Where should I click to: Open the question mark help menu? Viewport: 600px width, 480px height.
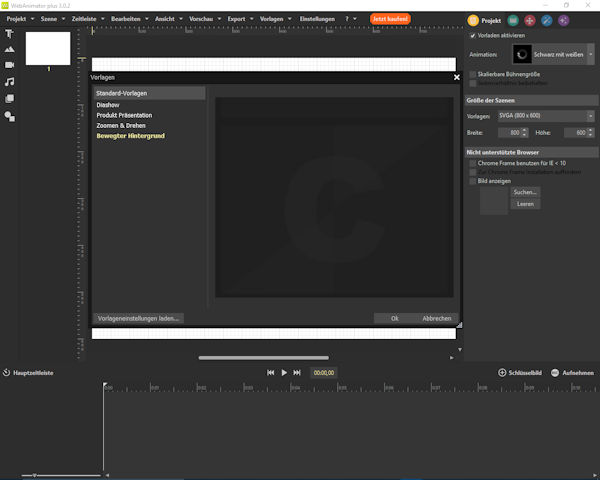(x=347, y=19)
